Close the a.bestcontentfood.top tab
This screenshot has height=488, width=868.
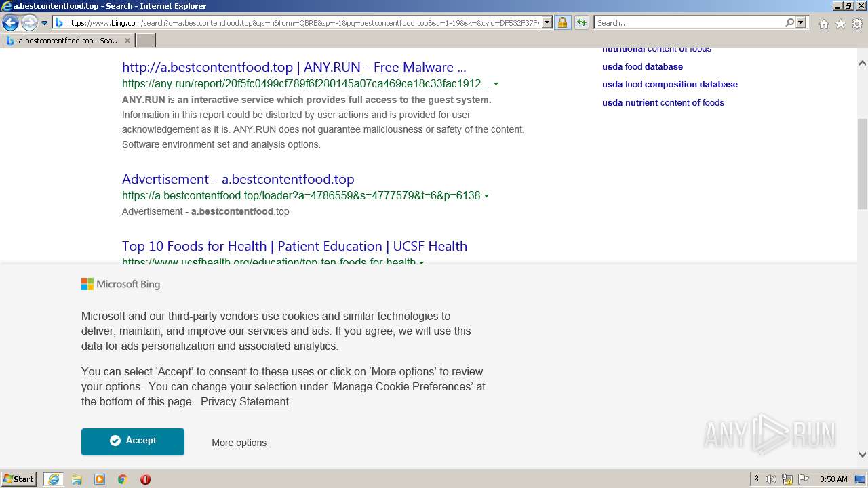pyautogui.click(x=127, y=41)
